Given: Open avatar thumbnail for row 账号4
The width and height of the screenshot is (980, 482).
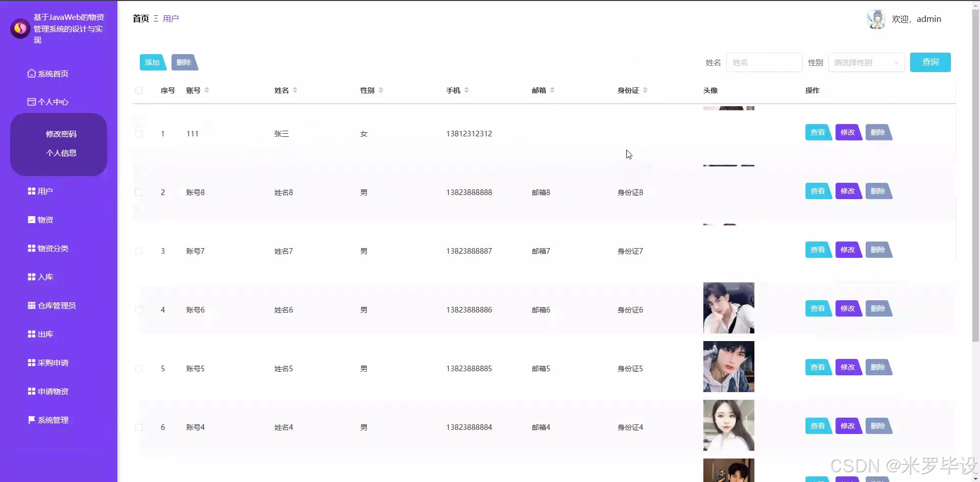Looking at the screenshot, I should tap(729, 425).
